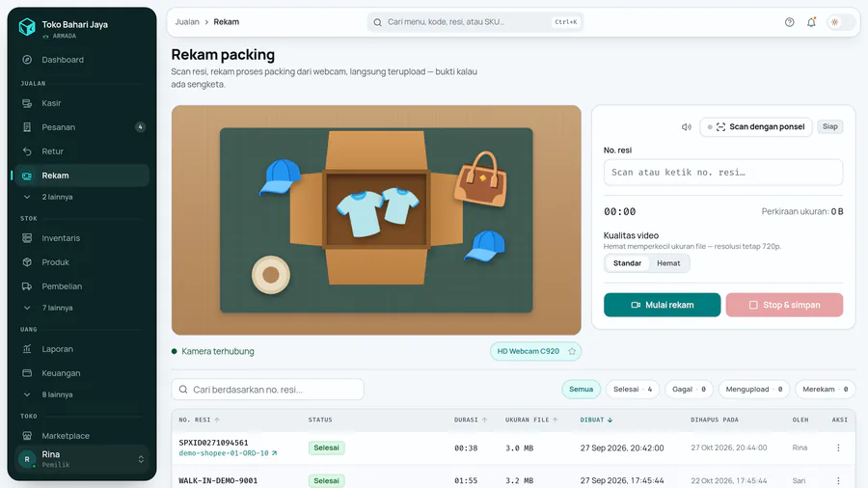This screenshot has width=868, height=488.
Task: Click the help question mark icon
Action: 789,22
